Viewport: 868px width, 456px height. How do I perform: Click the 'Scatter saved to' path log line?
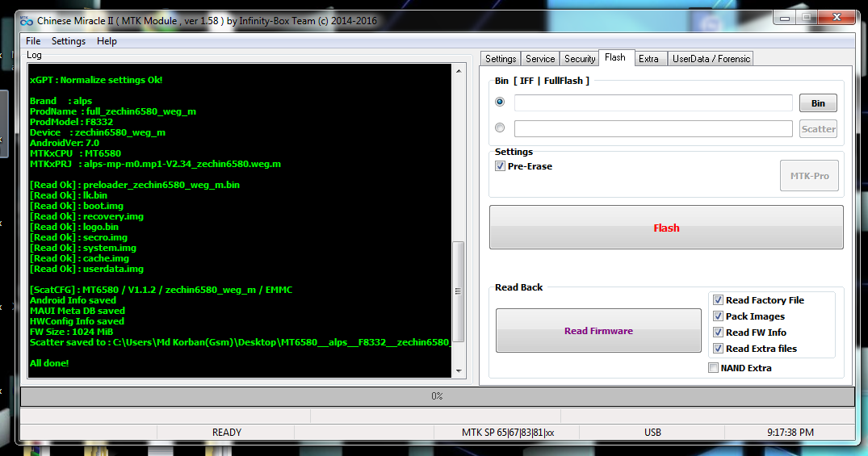241,342
